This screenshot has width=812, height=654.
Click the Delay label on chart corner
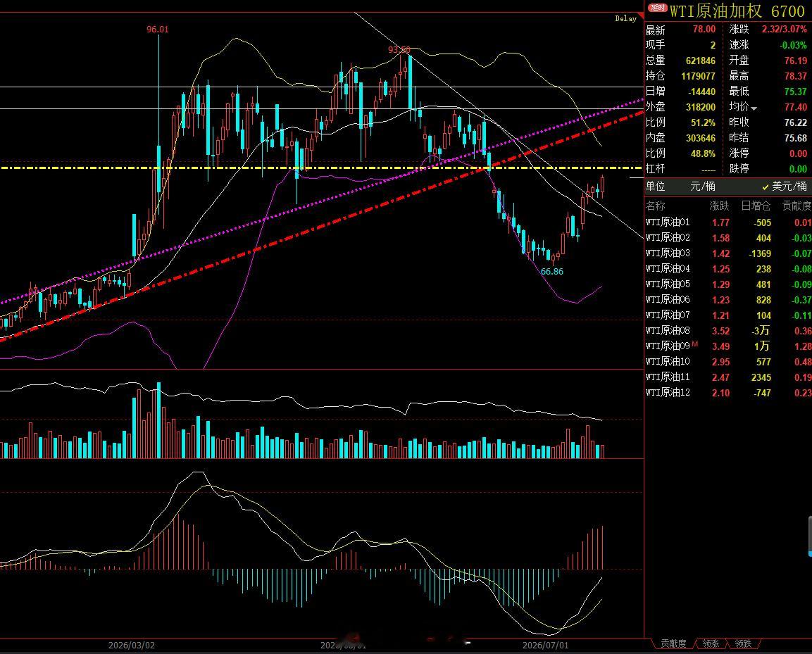[625, 18]
